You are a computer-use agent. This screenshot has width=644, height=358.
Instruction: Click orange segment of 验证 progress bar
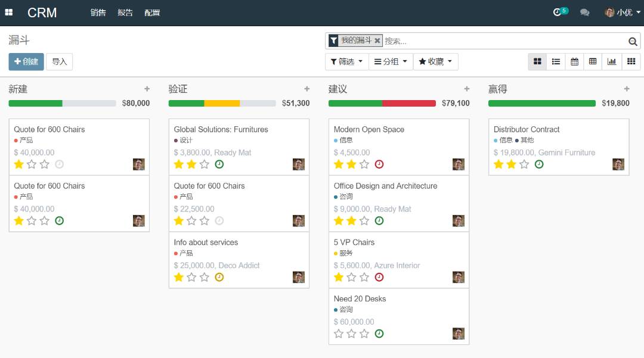click(222, 103)
